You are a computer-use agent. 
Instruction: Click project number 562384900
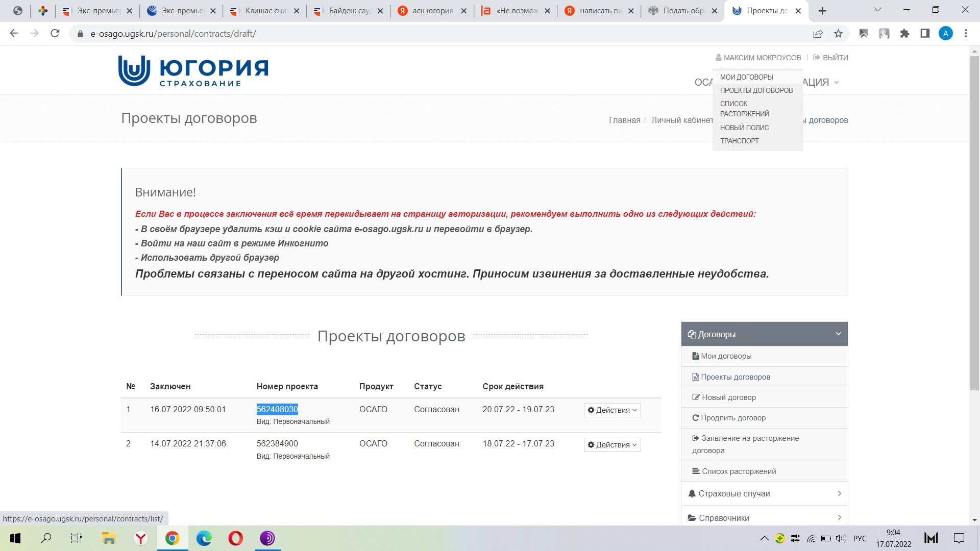point(277,443)
